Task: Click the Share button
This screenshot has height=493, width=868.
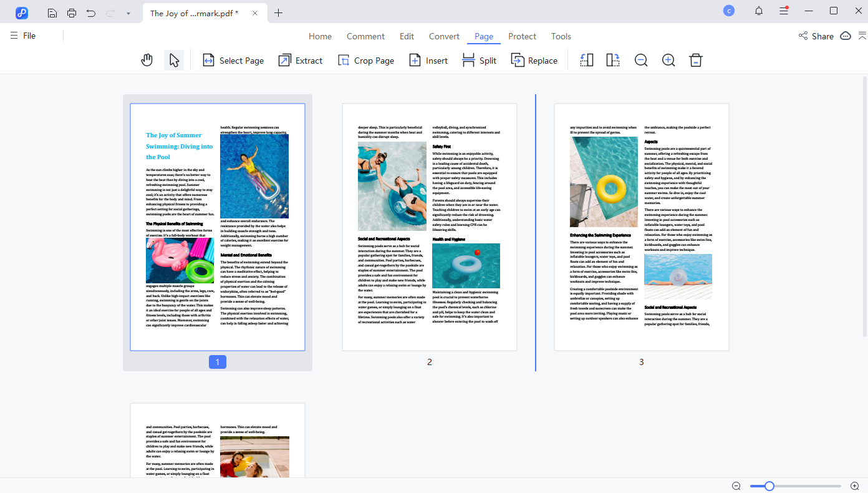Action: [816, 36]
